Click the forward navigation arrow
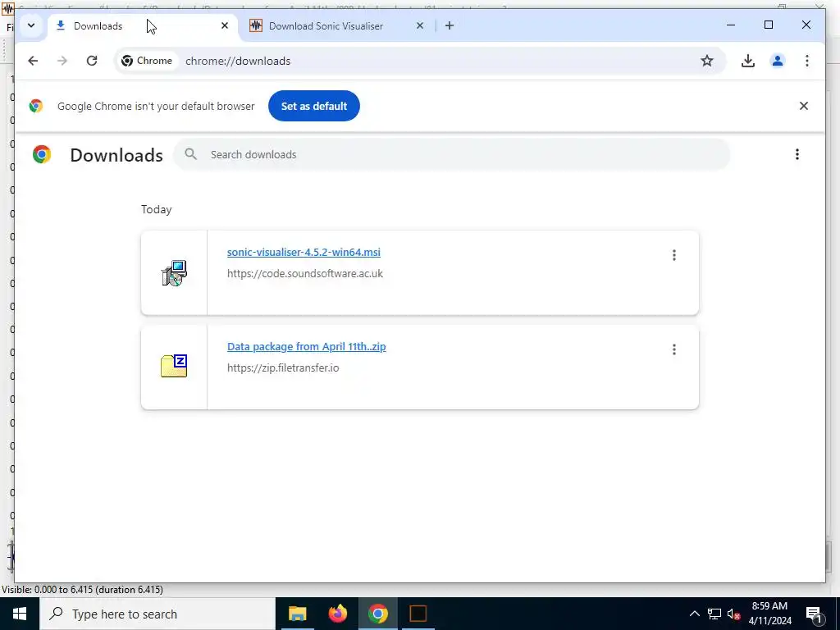The image size is (840, 630). 62,61
